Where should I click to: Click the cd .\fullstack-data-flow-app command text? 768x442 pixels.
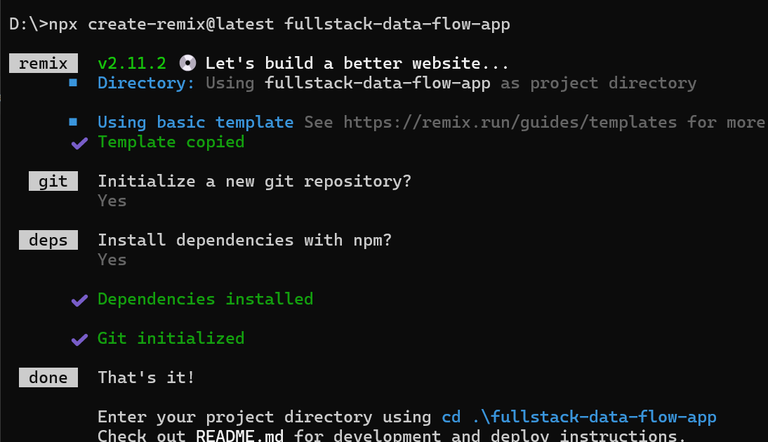pyautogui.click(x=579, y=416)
